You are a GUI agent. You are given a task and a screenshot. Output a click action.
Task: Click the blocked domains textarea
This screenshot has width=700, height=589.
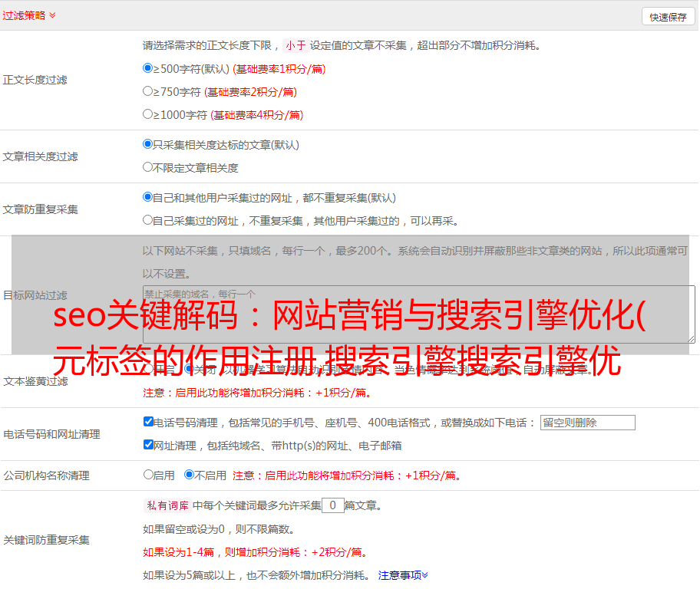418,314
